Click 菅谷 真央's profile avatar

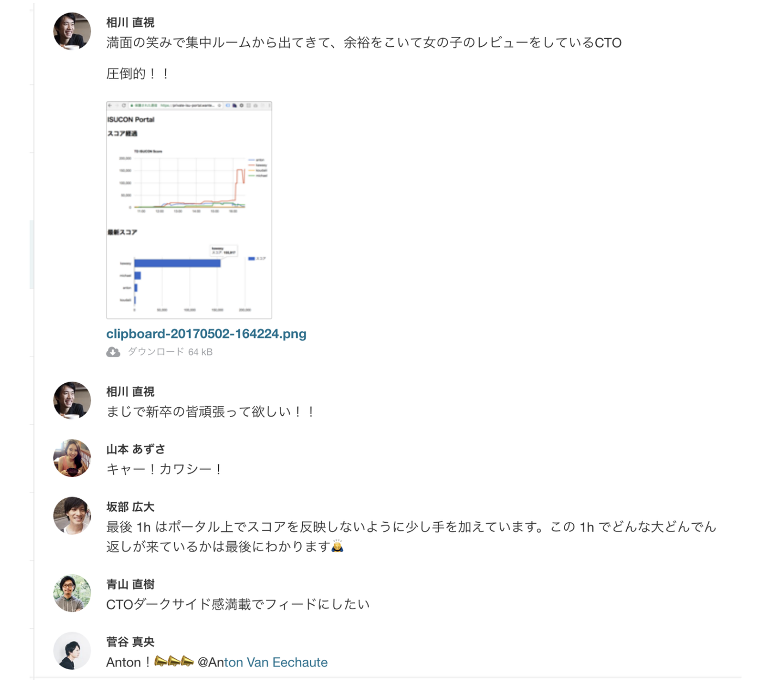coord(72,651)
